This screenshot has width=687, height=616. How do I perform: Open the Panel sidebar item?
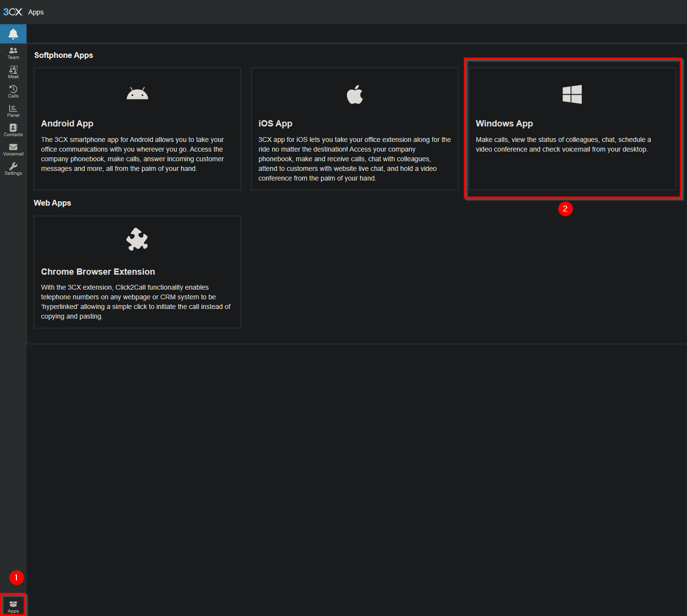13,111
